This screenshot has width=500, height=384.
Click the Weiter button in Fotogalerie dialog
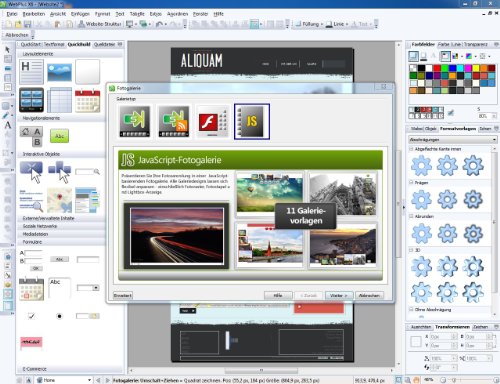[338, 295]
